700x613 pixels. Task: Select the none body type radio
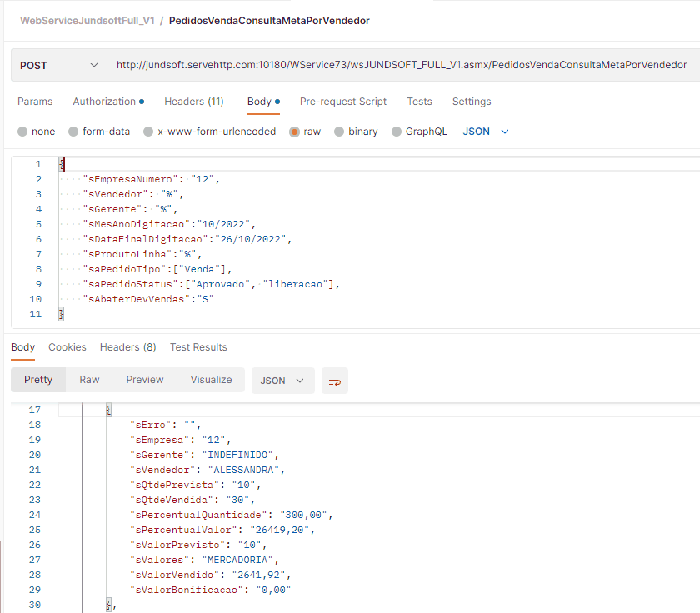coord(22,132)
